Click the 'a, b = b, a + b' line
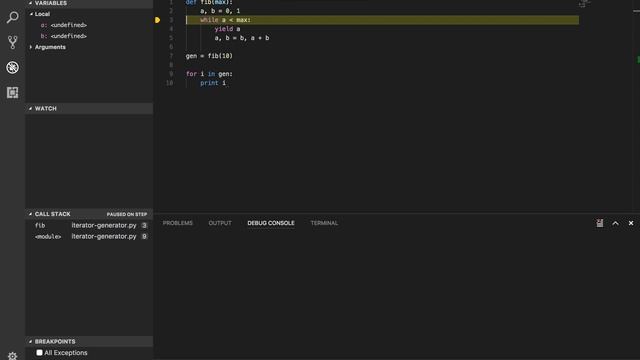 [x=242, y=38]
